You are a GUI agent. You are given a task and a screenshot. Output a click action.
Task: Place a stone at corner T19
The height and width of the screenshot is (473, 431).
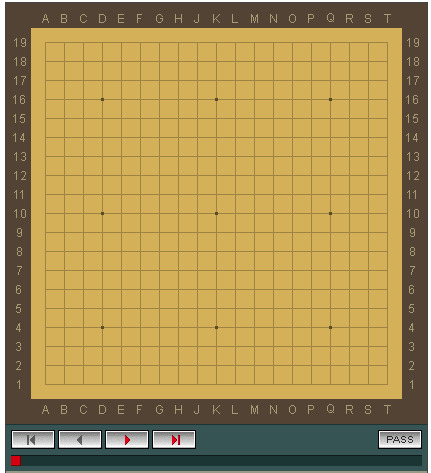pyautogui.click(x=387, y=42)
